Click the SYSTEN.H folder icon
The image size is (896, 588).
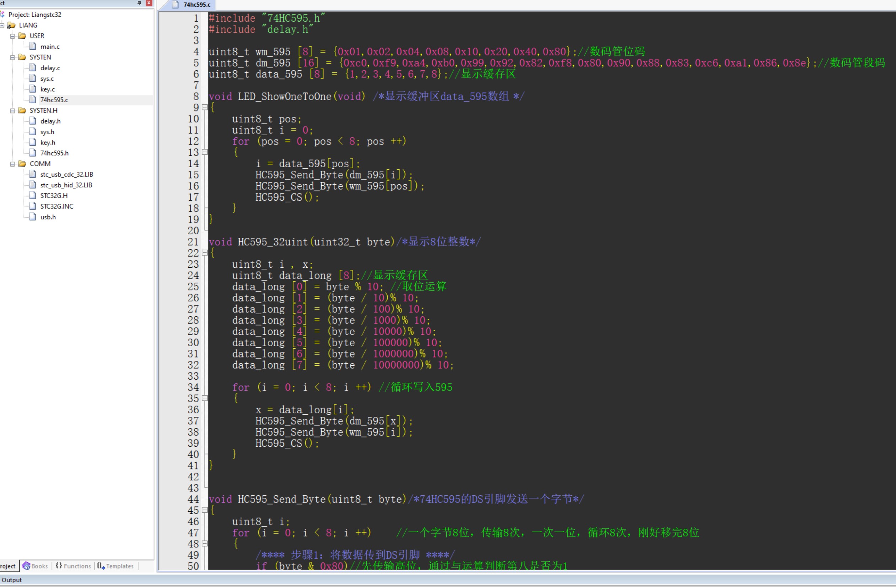click(22, 110)
